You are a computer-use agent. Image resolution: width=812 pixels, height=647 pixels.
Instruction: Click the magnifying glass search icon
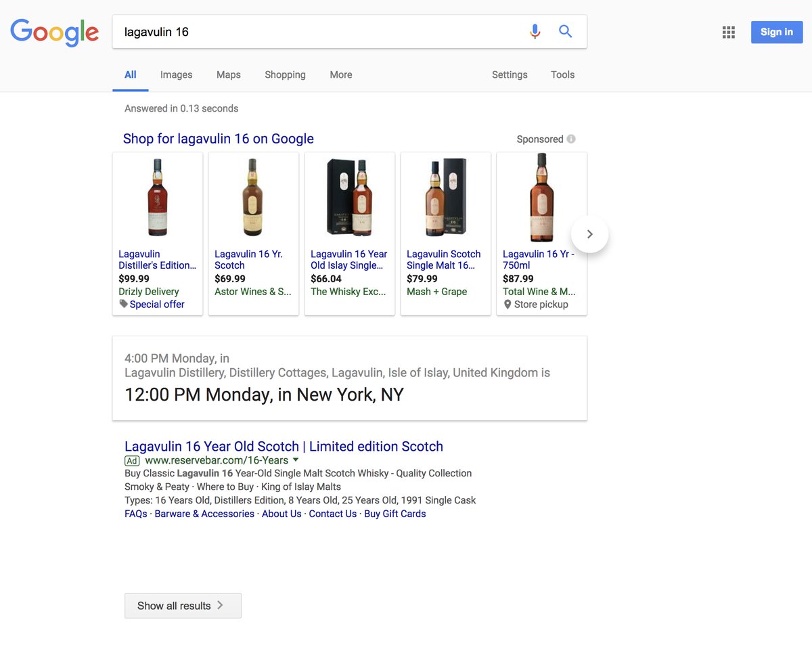click(566, 31)
